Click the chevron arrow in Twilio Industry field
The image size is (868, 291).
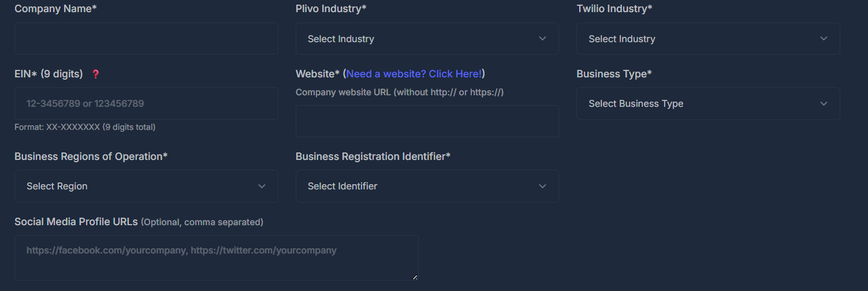click(824, 39)
